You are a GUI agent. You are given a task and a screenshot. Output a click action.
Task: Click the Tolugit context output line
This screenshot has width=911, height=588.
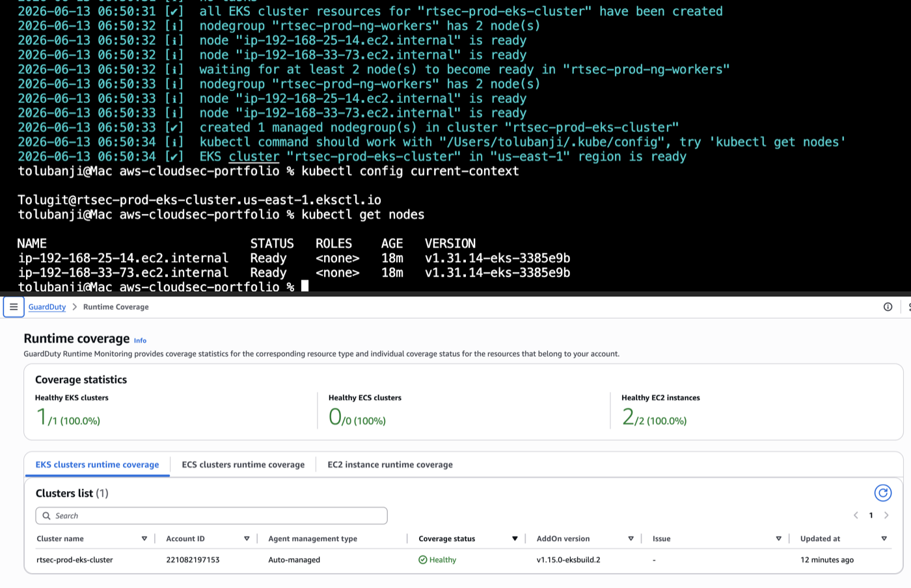(199, 200)
